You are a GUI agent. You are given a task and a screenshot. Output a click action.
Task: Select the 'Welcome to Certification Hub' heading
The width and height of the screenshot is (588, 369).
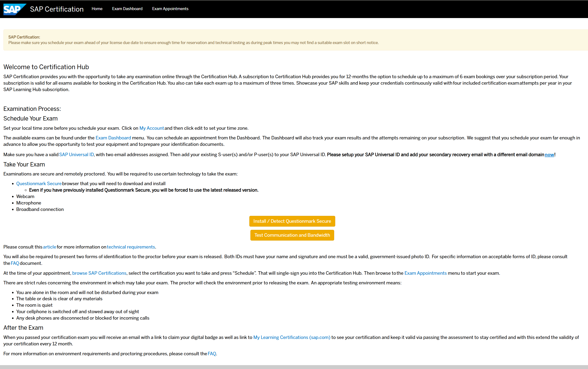46,67
